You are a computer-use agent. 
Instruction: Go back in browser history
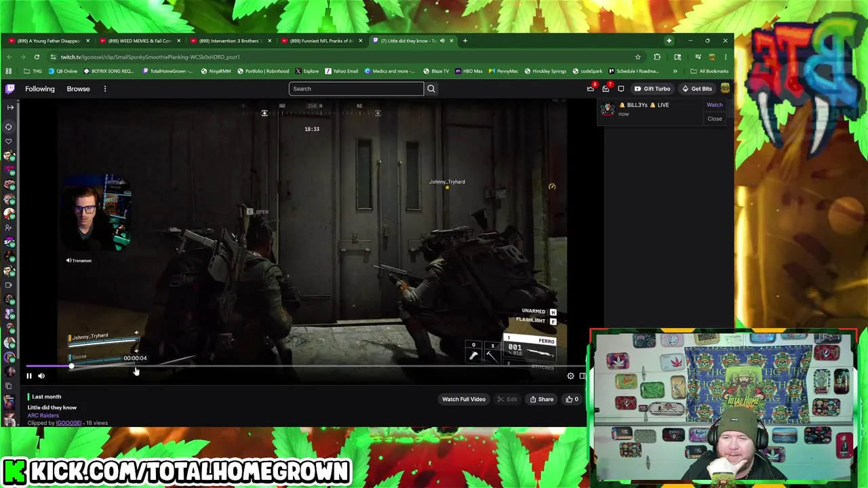pyautogui.click(x=9, y=57)
